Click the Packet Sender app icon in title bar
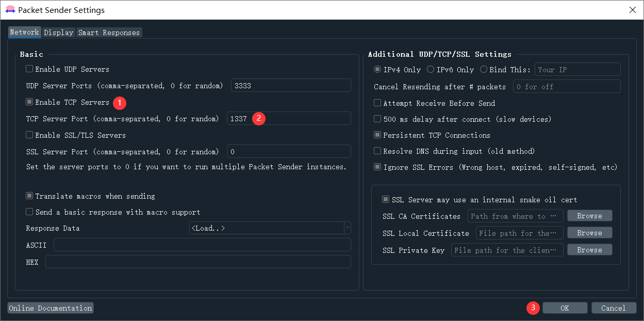 point(10,10)
